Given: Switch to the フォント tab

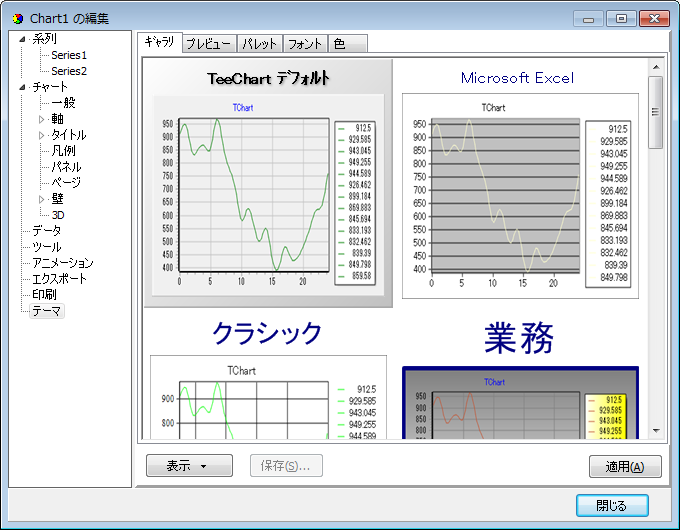Looking at the screenshot, I should pyautogui.click(x=305, y=44).
